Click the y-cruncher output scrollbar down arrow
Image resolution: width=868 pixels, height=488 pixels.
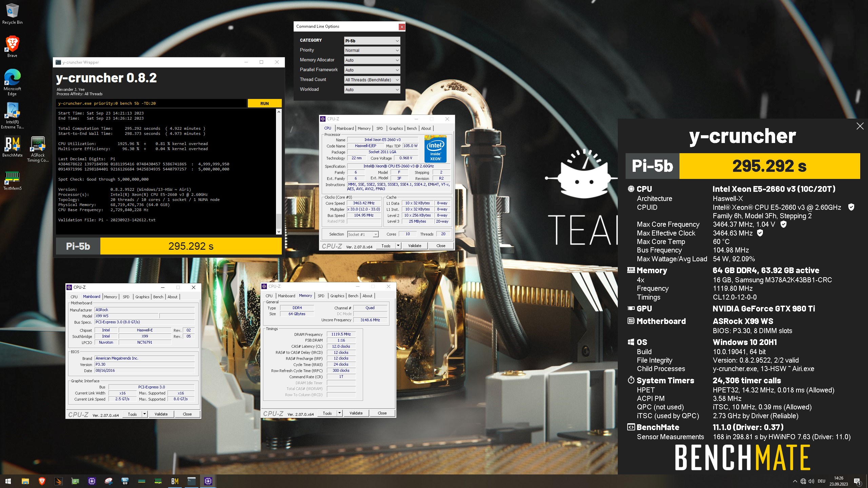point(279,232)
